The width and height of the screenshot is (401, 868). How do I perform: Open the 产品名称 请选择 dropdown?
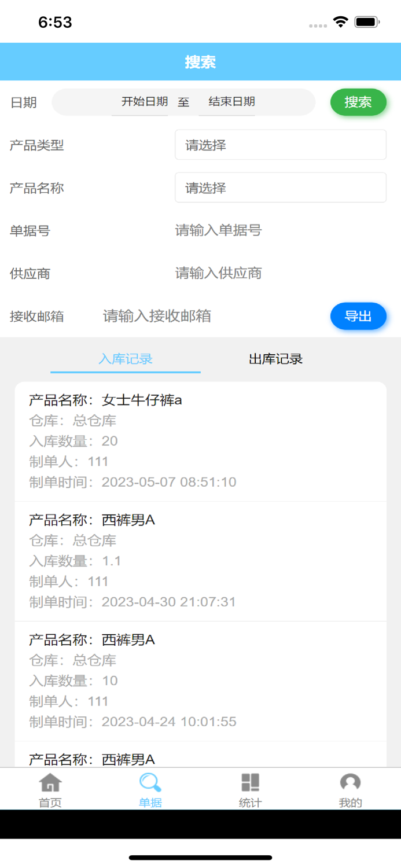click(x=281, y=187)
